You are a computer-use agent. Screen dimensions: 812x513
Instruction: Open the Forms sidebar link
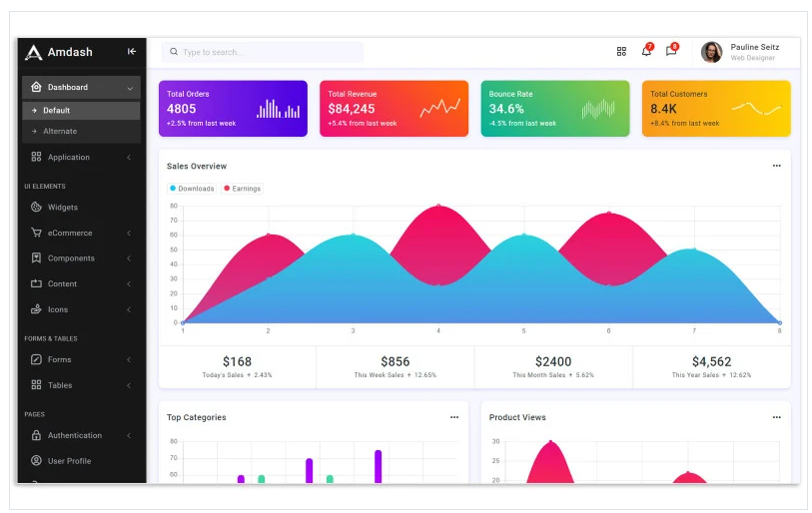click(60, 359)
